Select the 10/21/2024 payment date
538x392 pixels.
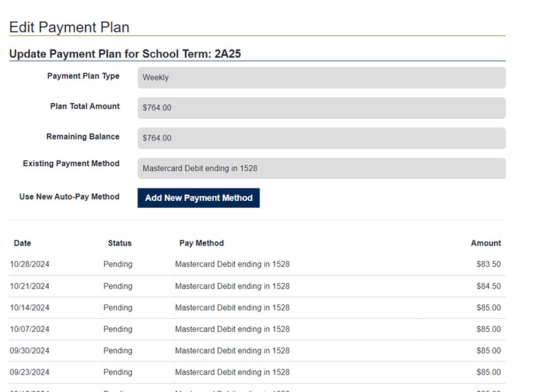click(x=30, y=286)
